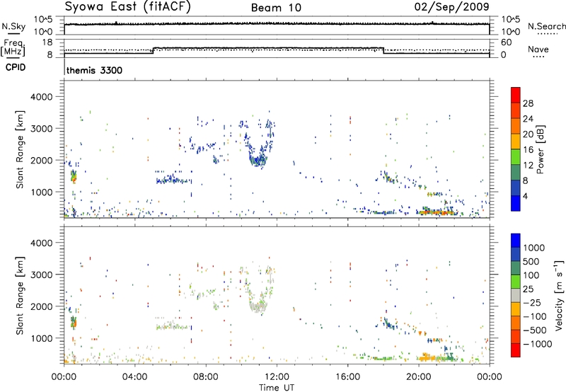
Task: Click the '12:00' time axis tick
Action: coord(277,377)
